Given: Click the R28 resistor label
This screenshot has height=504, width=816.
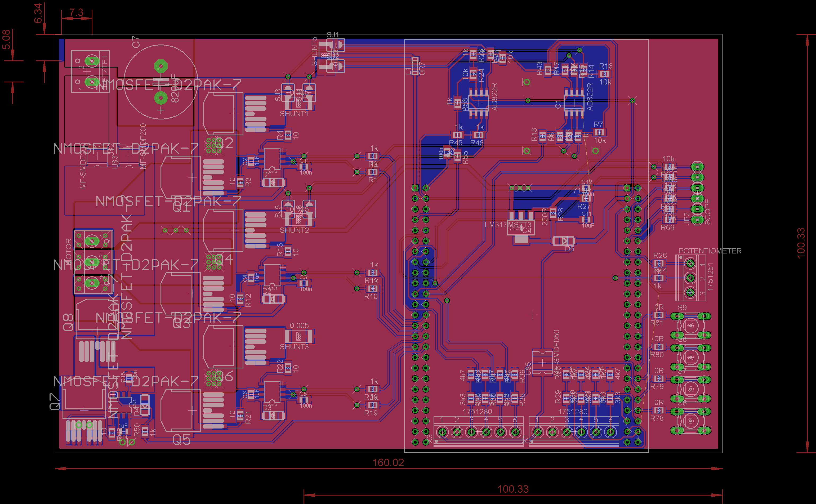Looking at the screenshot, I should click(560, 215).
